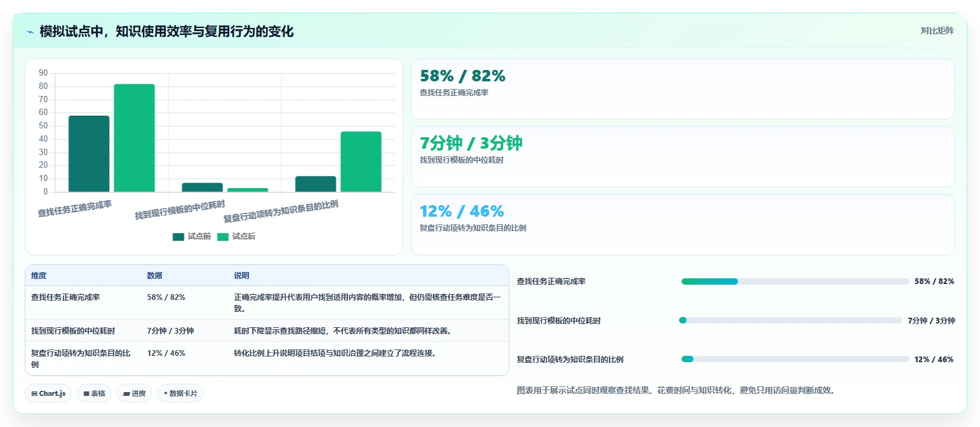Click the 找到现行模板的中位耗时 progress bar
The width and height of the screenshot is (980, 427).
pyautogui.click(x=791, y=320)
